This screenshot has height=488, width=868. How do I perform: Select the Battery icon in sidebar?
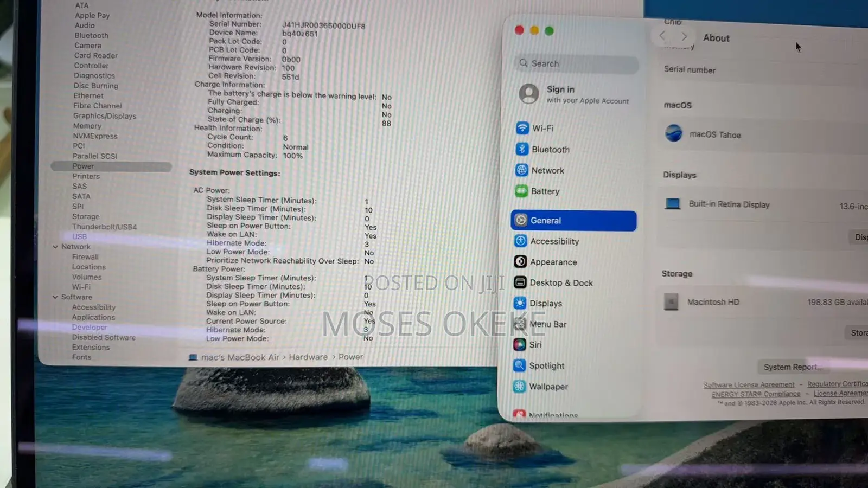point(521,191)
